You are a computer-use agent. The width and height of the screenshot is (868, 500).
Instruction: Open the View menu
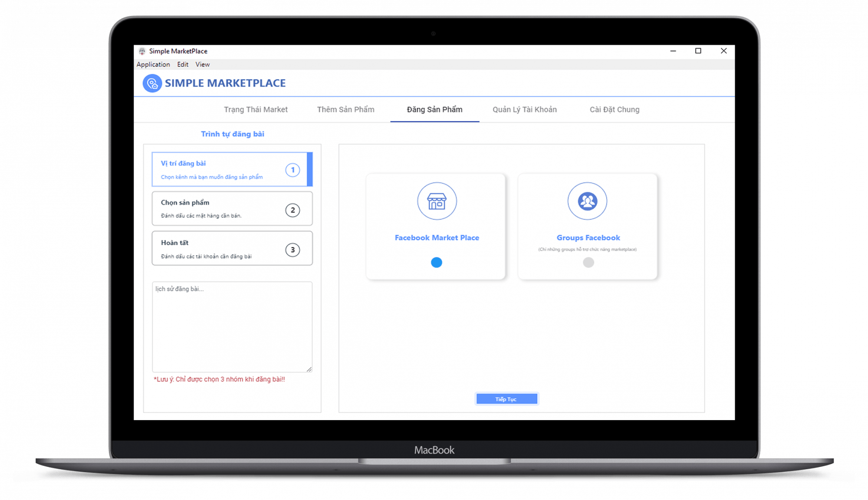202,64
